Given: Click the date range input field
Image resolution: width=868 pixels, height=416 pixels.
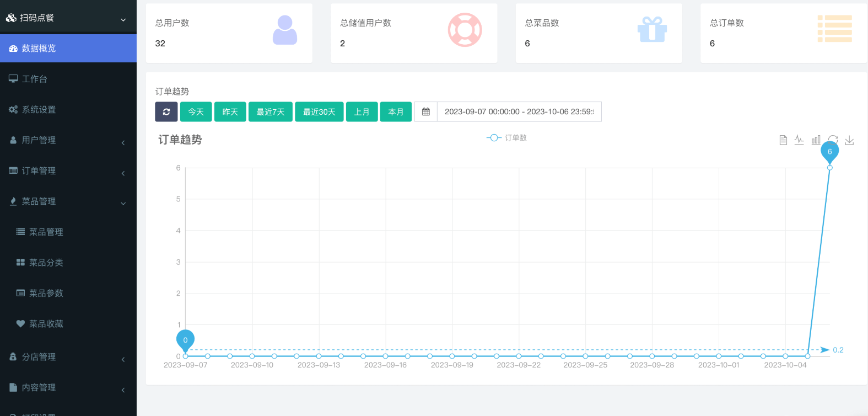Looking at the screenshot, I should click(x=519, y=111).
